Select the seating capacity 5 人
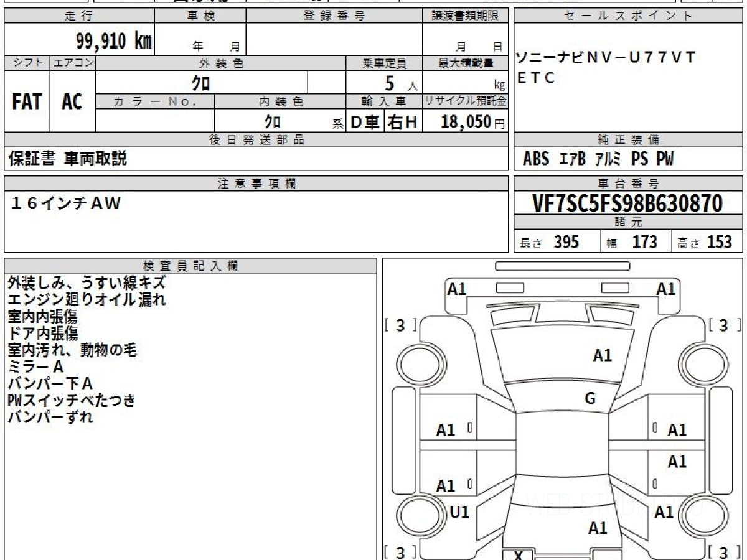The width and height of the screenshot is (747, 560). 401,83
